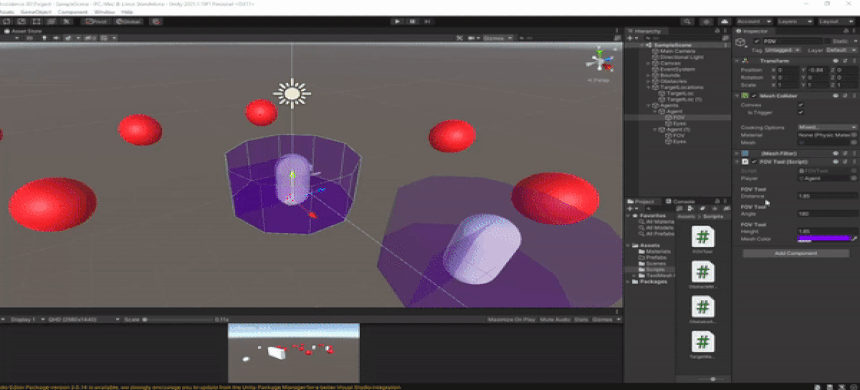Open Player object picker circle
860x390 pixels.
tap(853, 178)
